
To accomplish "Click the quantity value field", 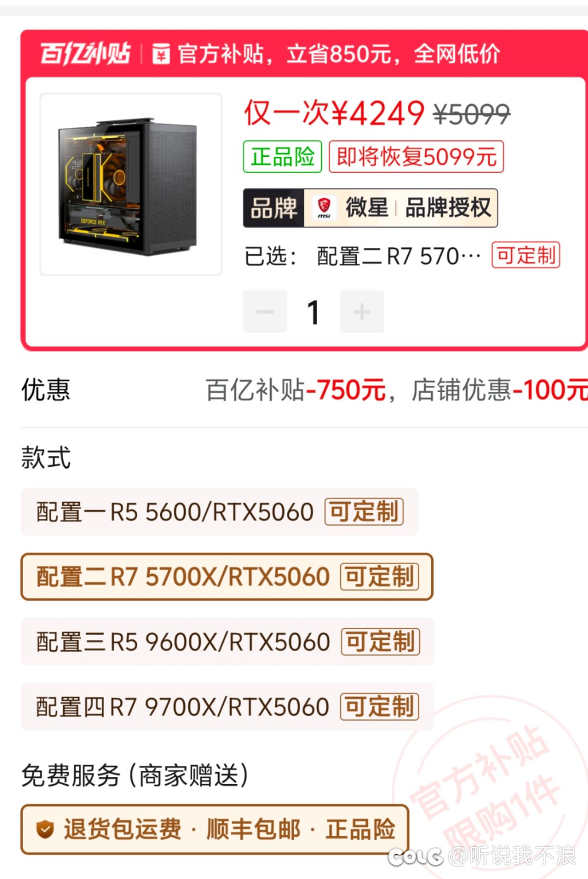I will point(314,312).
